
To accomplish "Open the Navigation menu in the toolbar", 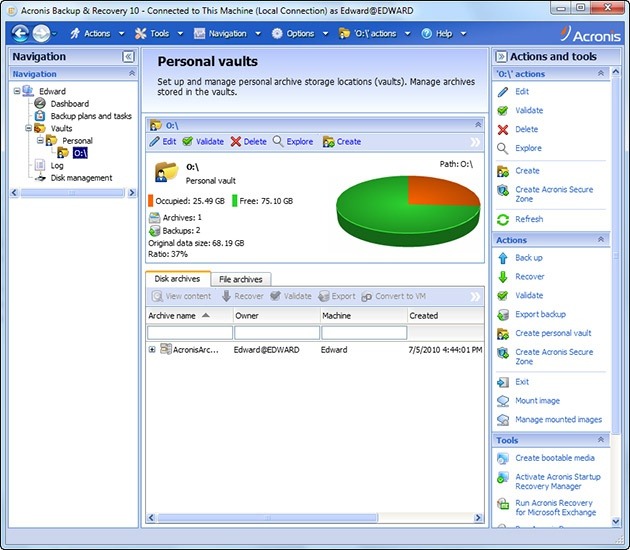I will pos(227,33).
